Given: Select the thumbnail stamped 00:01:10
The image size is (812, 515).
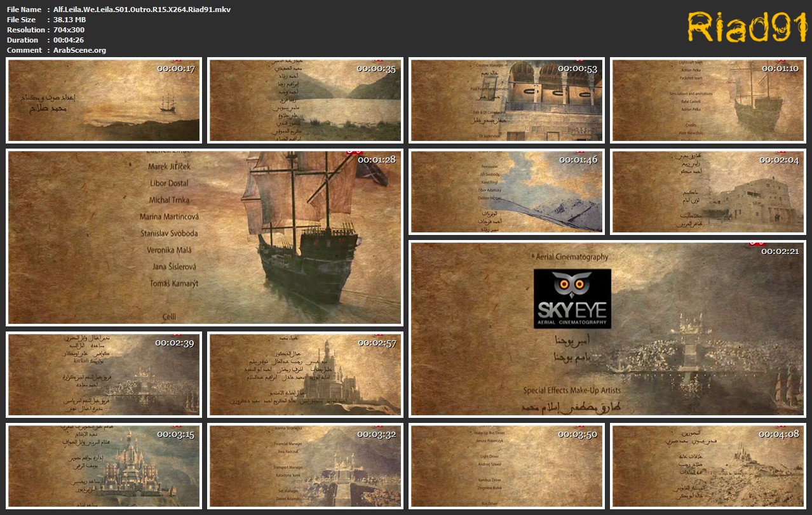Looking at the screenshot, I should click(x=708, y=100).
